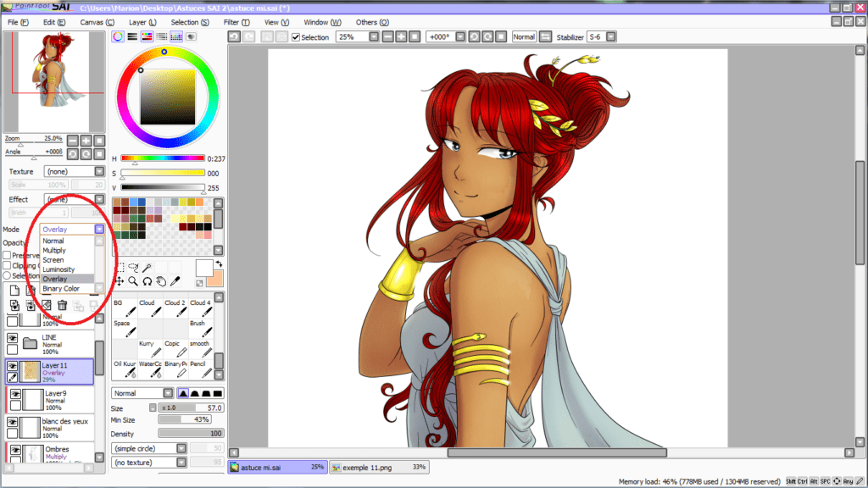Collapse the layer Mode dropdown arrow
This screenshot has height=488, width=868.
tap(99, 229)
